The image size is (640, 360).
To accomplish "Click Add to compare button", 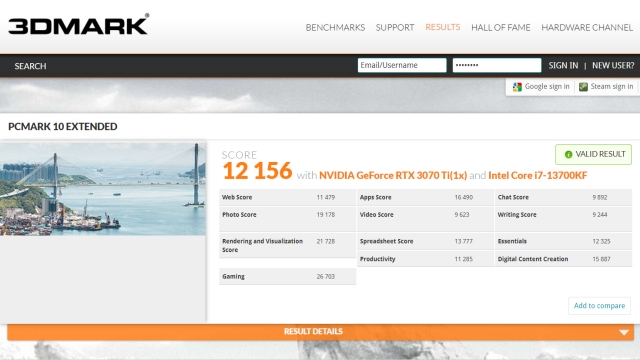I will point(599,306).
